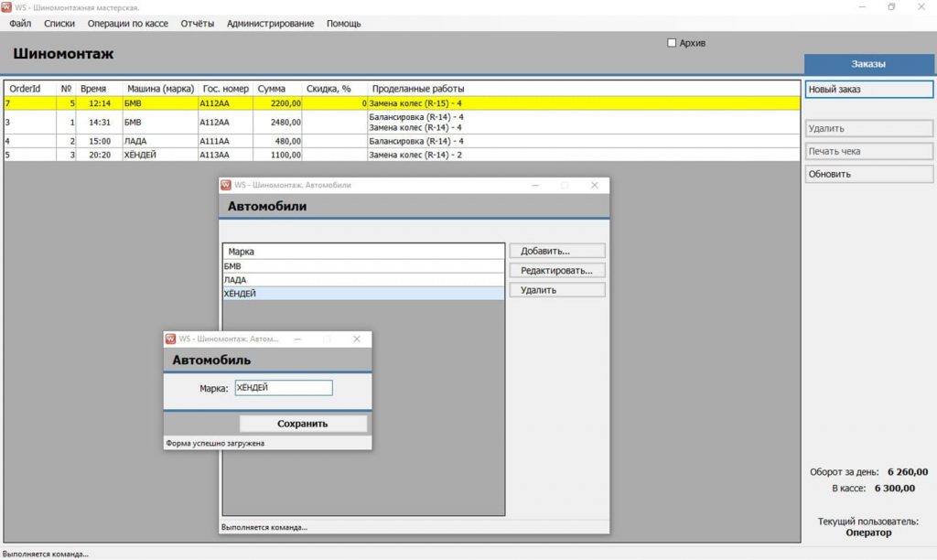Click the В кассе value 6 300,00
Viewport: 937px width, 560px height.
click(x=895, y=489)
